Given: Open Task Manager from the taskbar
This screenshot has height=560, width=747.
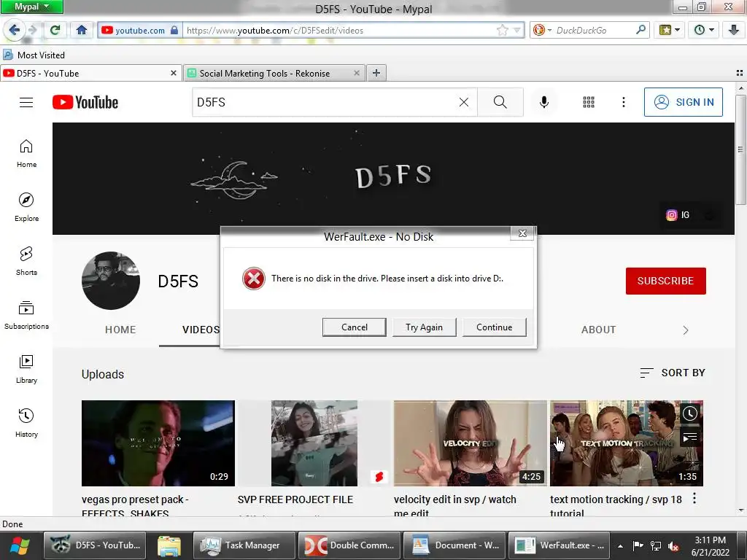Looking at the screenshot, I should click(x=244, y=545).
